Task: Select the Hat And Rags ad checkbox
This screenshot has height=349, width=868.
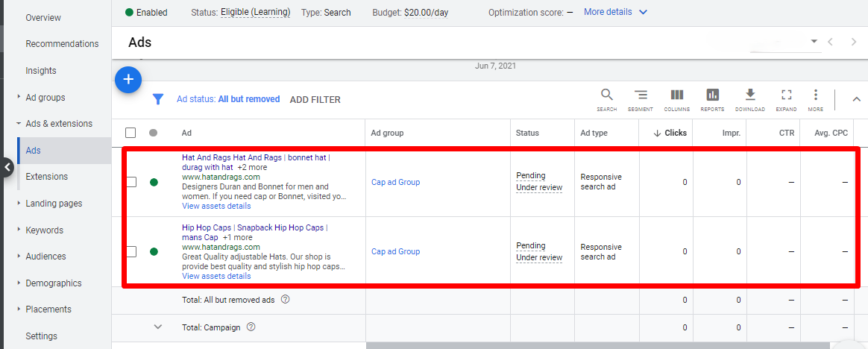Action: click(130, 182)
